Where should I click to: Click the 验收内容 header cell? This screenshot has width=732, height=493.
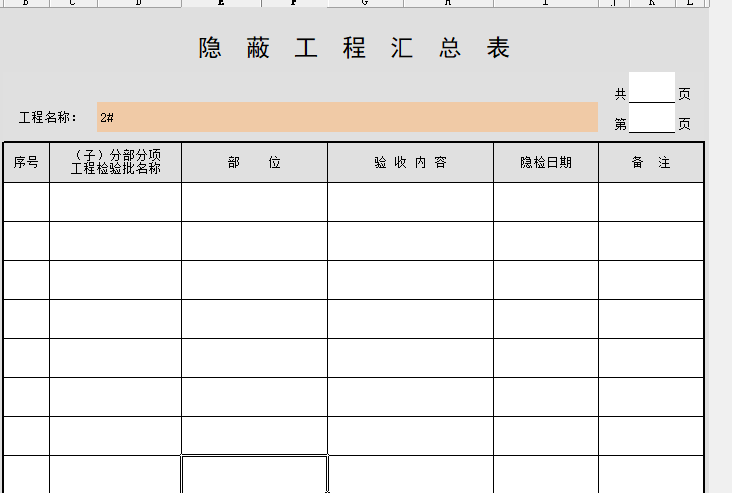coord(410,162)
